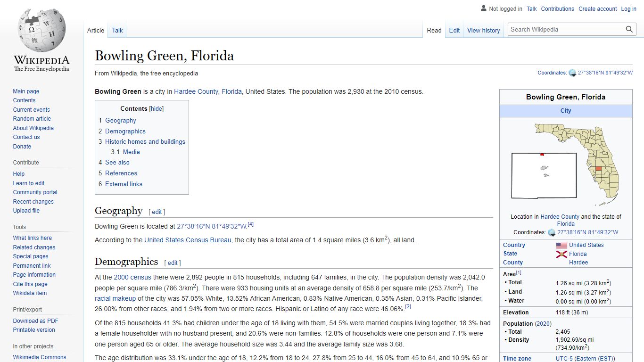Open the racial makeup link
The image size is (644, 362).
coord(115,298)
